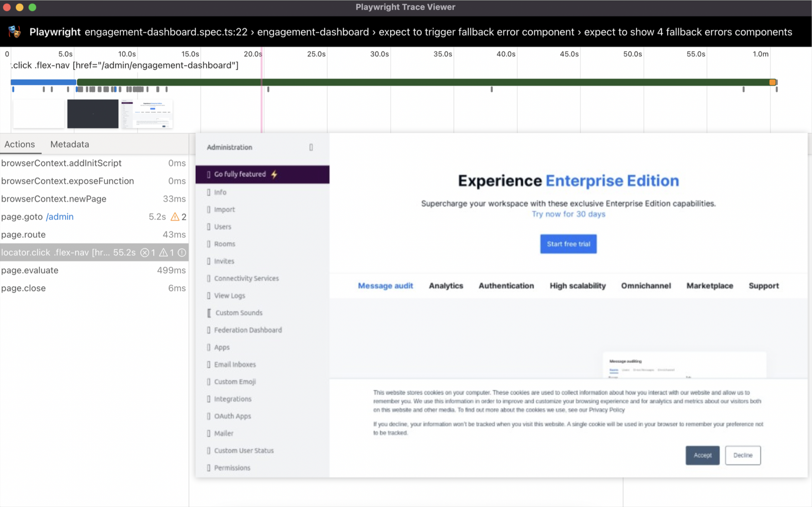Click the /admin link in page.goto action
The width and height of the screenshot is (812, 507).
tap(60, 217)
